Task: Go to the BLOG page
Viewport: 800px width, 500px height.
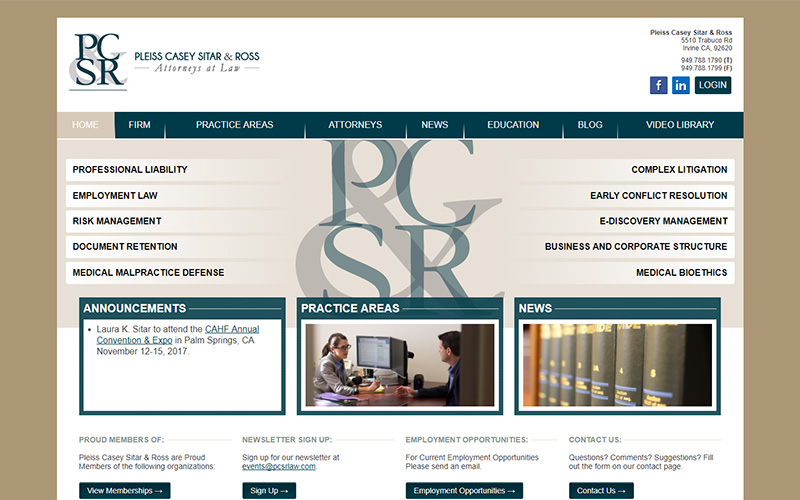Action: click(x=590, y=125)
